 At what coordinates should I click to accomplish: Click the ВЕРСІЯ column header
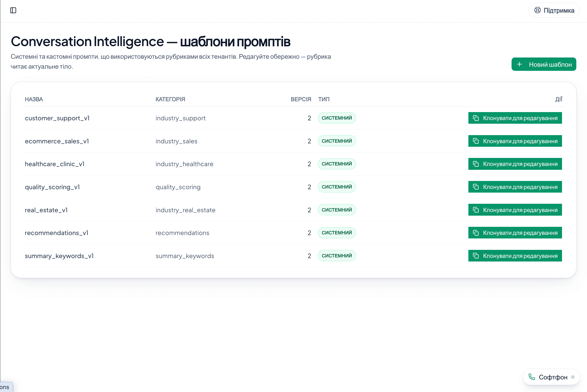click(301, 99)
